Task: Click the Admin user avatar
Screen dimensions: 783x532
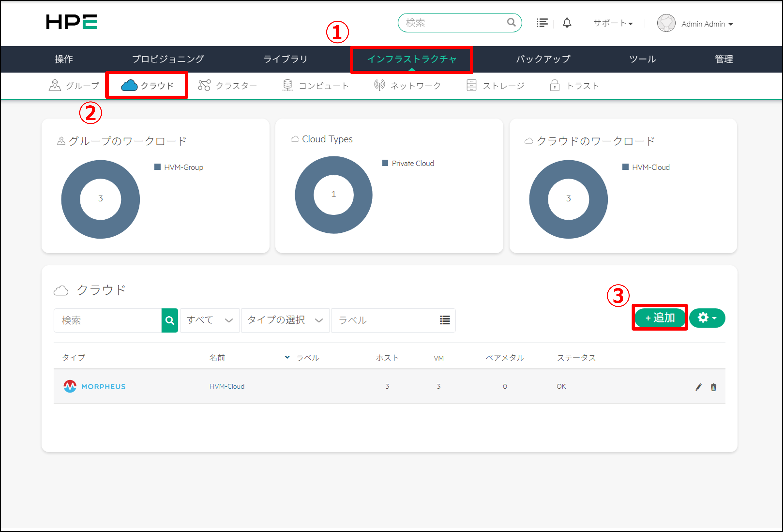Action: (666, 23)
